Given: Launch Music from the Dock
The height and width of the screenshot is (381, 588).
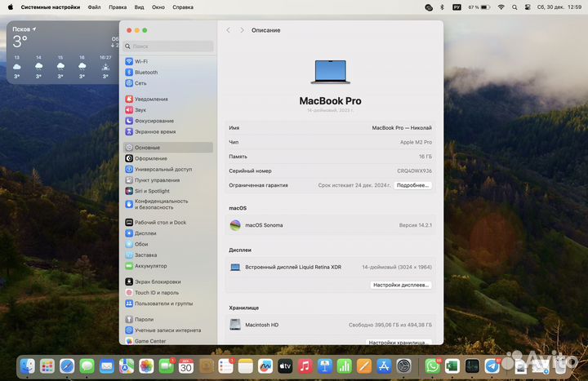Looking at the screenshot, I should [x=305, y=366].
